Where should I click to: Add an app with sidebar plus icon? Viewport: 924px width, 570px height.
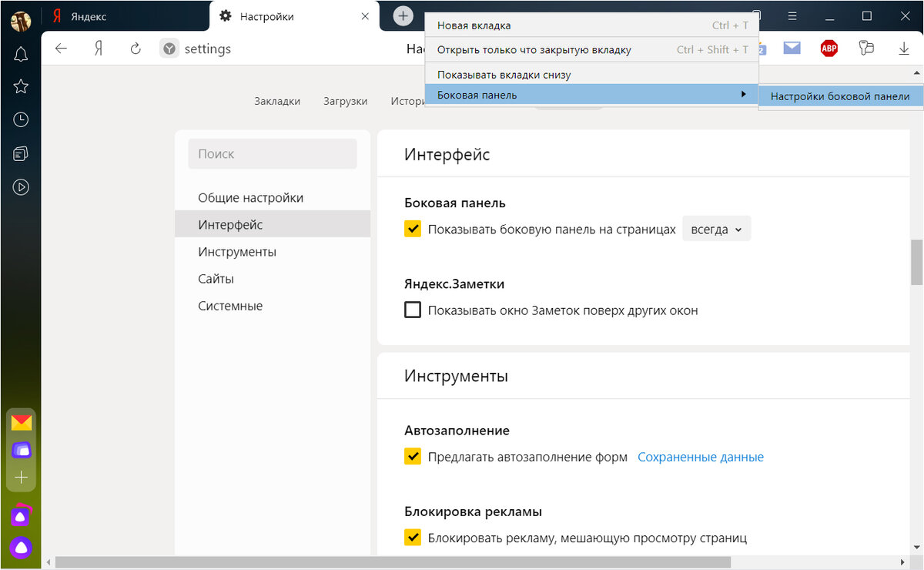[x=21, y=478]
